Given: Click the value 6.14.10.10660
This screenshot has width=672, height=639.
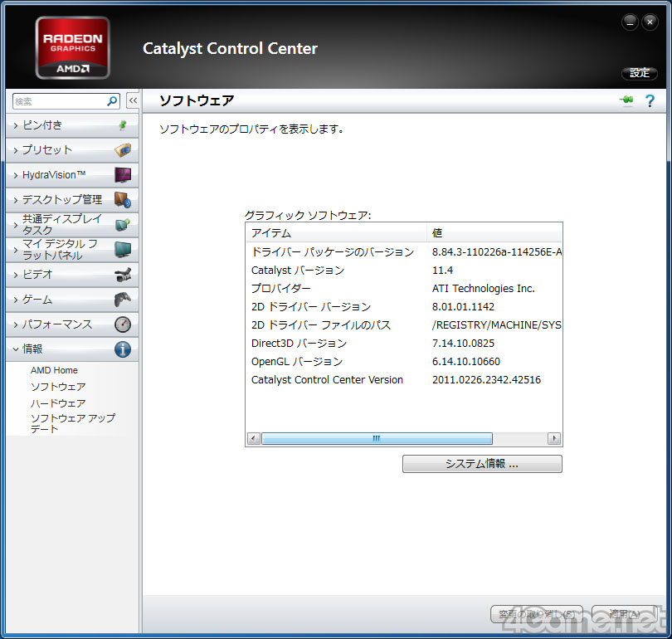Looking at the screenshot, I should [x=466, y=362].
